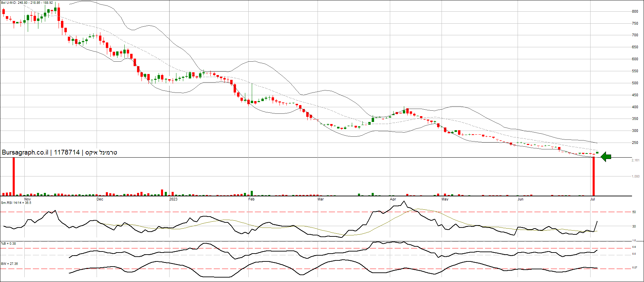Click the Jul label on the time axis

tap(593, 199)
